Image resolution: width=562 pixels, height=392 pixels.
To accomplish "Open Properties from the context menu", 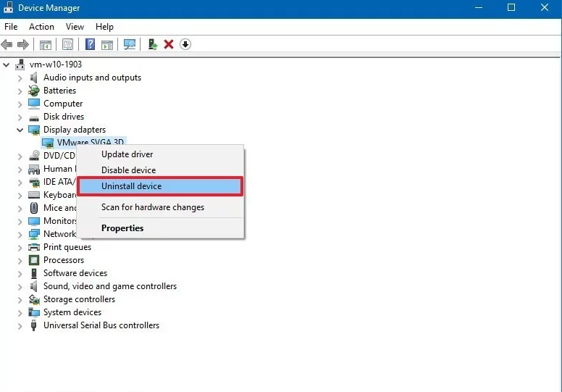I will [122, 228].
